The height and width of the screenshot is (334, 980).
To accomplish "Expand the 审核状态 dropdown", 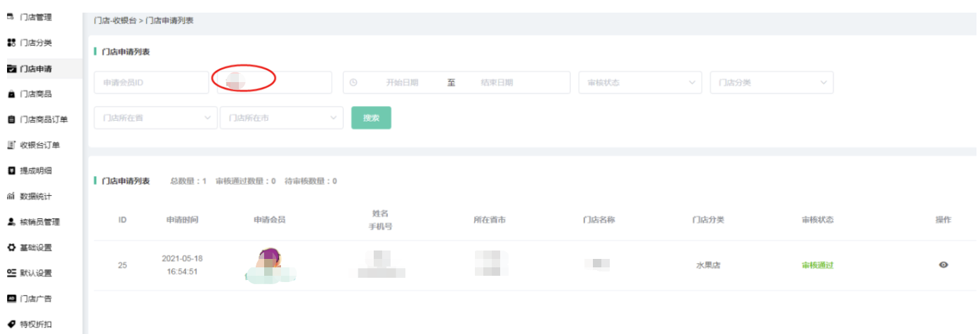I will 639,83.
